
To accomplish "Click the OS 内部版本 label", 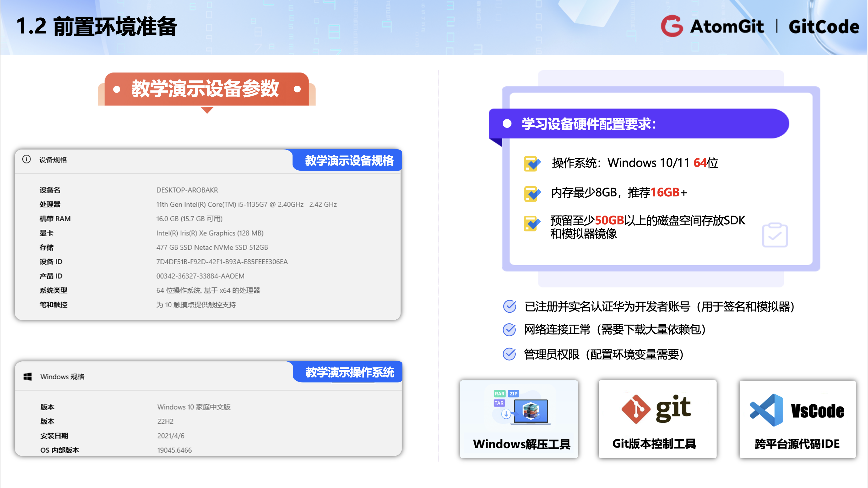I will pyautogui.click(x=60, y=450).
